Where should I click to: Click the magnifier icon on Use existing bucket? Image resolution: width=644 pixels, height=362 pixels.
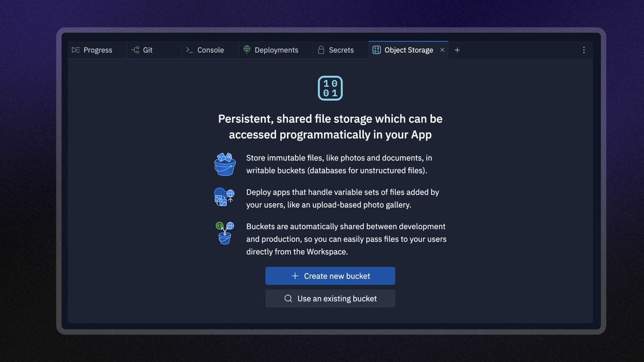click(288, 298)
